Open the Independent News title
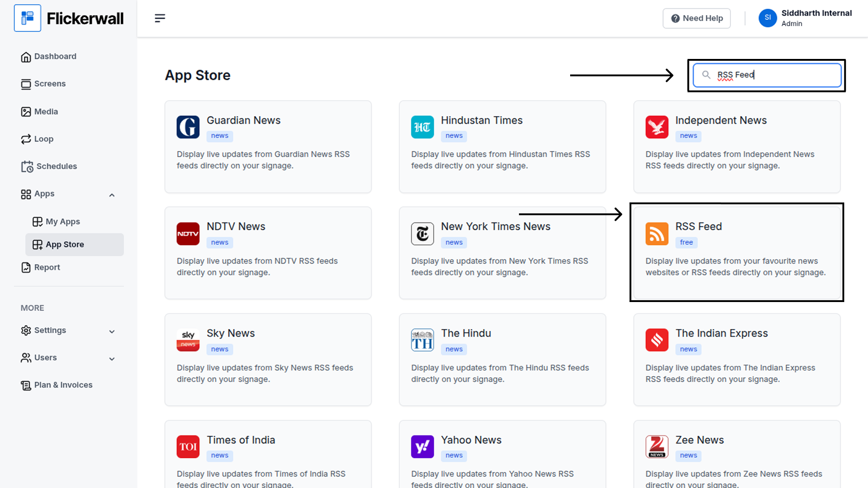868x488 pixels. click(721, 120)
